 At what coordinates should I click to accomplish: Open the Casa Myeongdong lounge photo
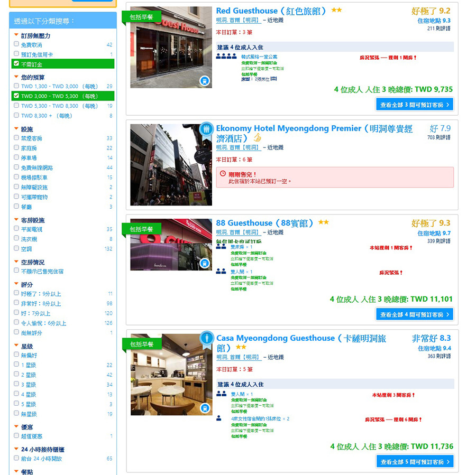171,375
